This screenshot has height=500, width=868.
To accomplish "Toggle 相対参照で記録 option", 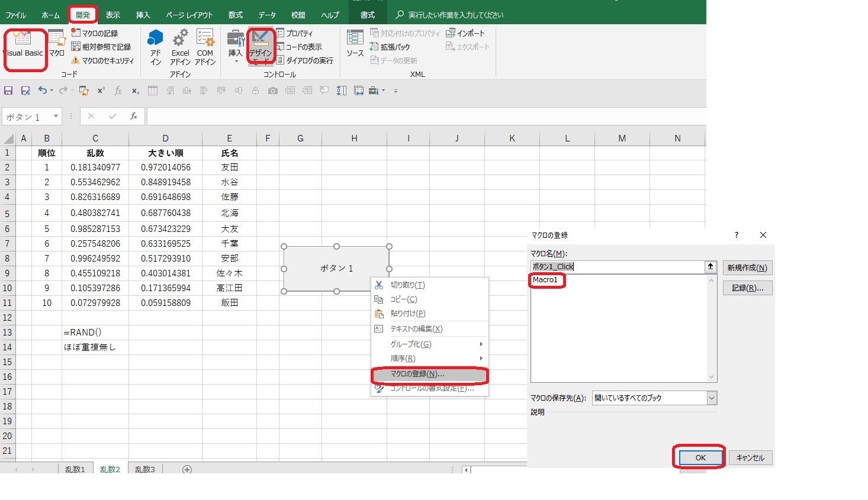I will pos(101,47).
